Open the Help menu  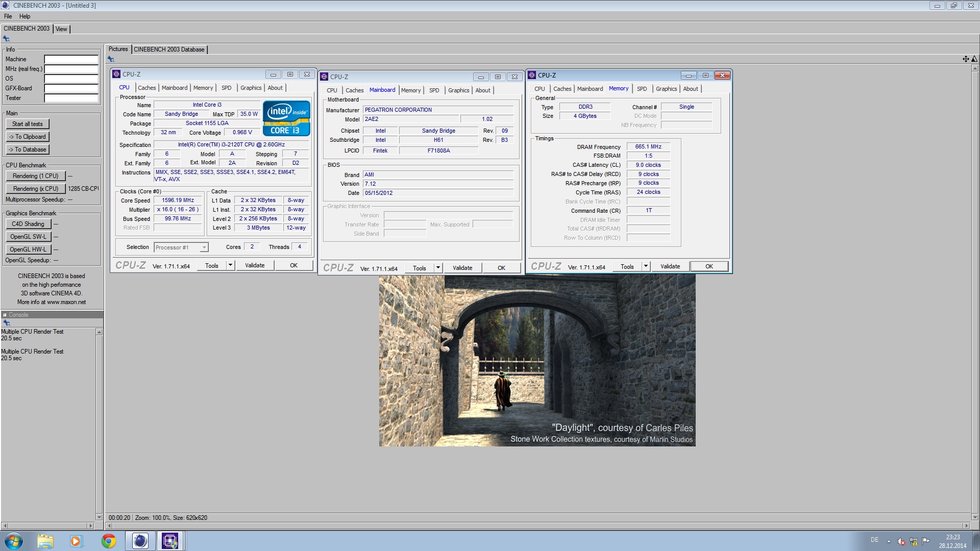click(24, 16)
